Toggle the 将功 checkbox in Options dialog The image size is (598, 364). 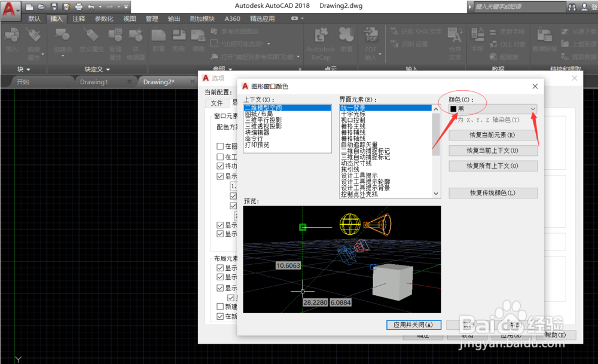tap(220, 166)
